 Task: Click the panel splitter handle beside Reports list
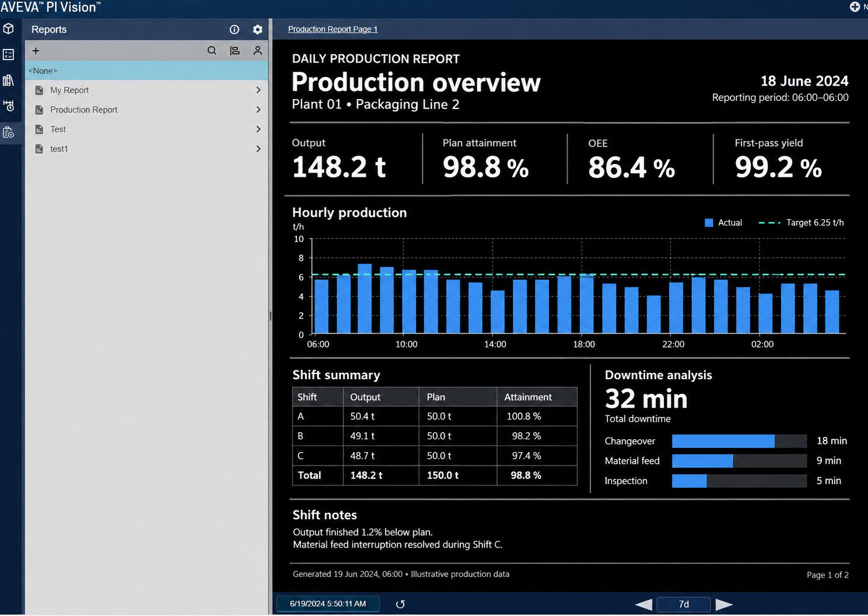click(x=270, y=316)
